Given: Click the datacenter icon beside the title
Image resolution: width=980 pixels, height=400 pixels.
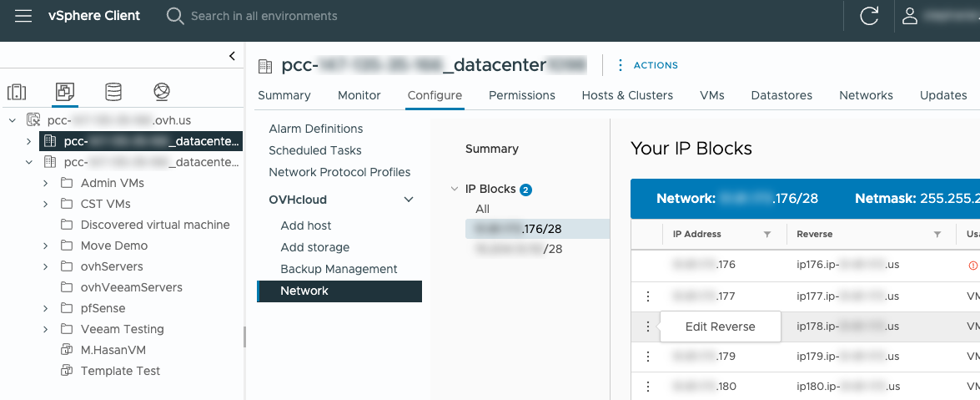Looking at the screenshot, I should click(265, 65).
